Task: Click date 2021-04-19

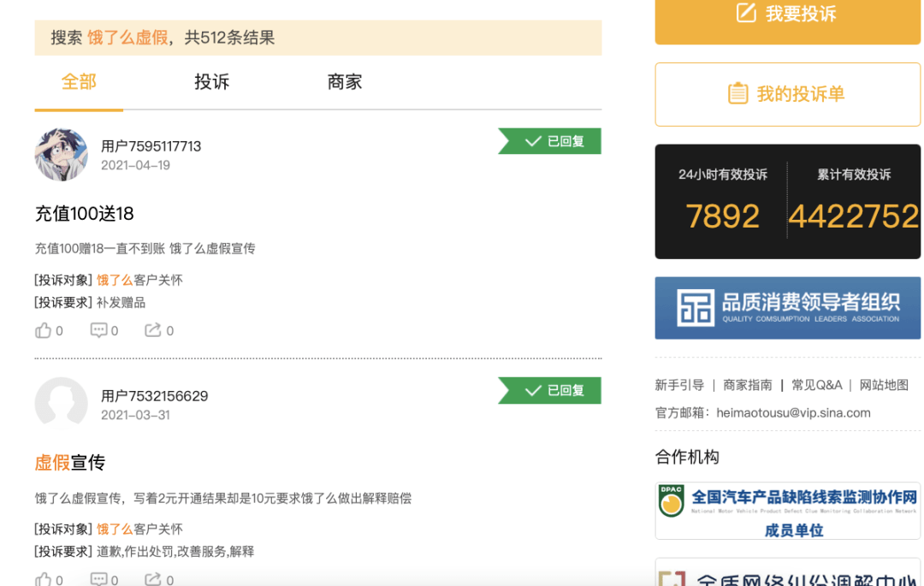Action: (x=135, y=165)
